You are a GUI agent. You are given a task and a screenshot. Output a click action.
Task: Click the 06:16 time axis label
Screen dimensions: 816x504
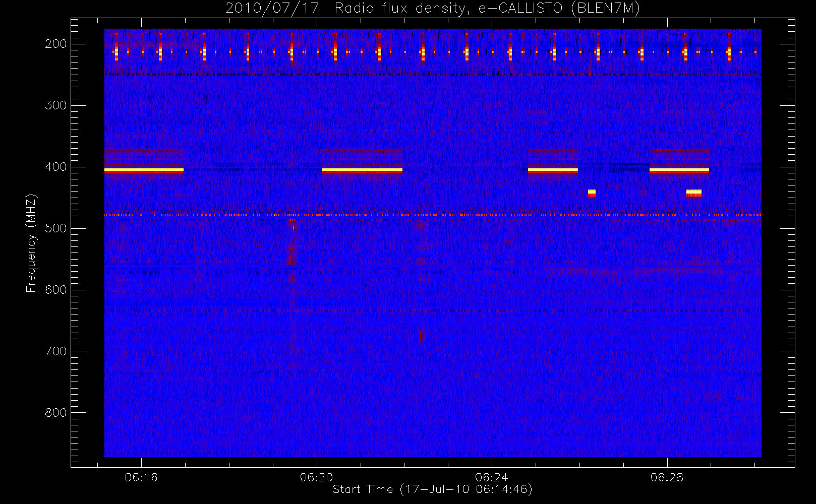click(x=141, y=477)
